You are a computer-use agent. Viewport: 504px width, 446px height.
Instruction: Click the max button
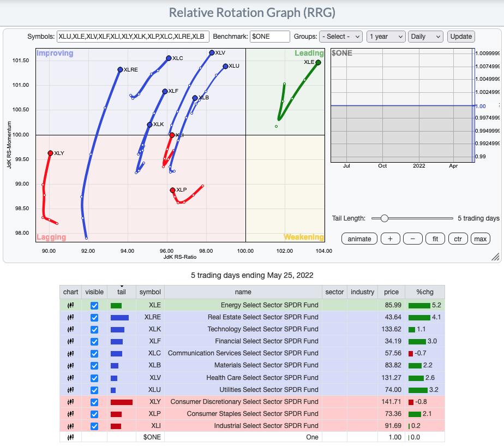(480, 239)
